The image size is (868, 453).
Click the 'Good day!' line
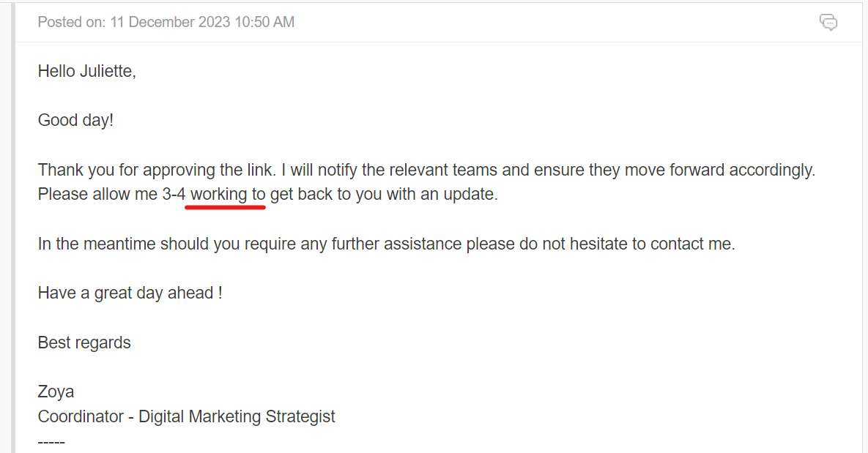click(x=76, y=120)
